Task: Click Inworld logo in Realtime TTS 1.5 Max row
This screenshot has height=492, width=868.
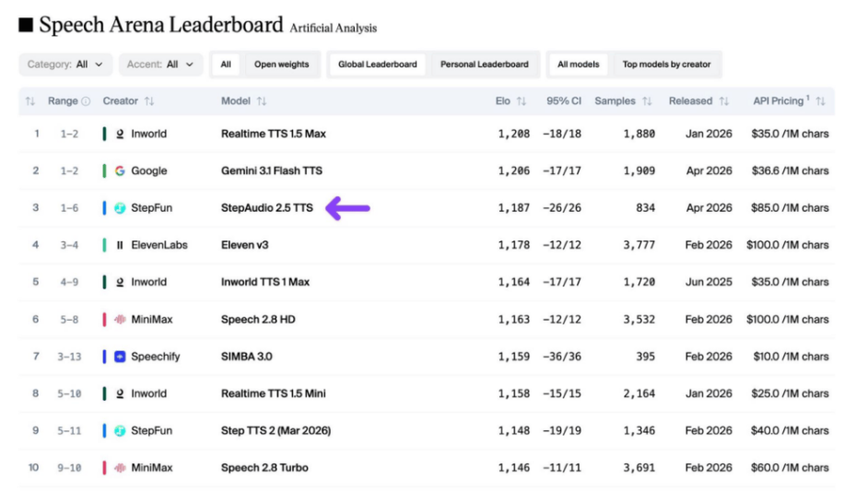Action: [x=120, y=134]
